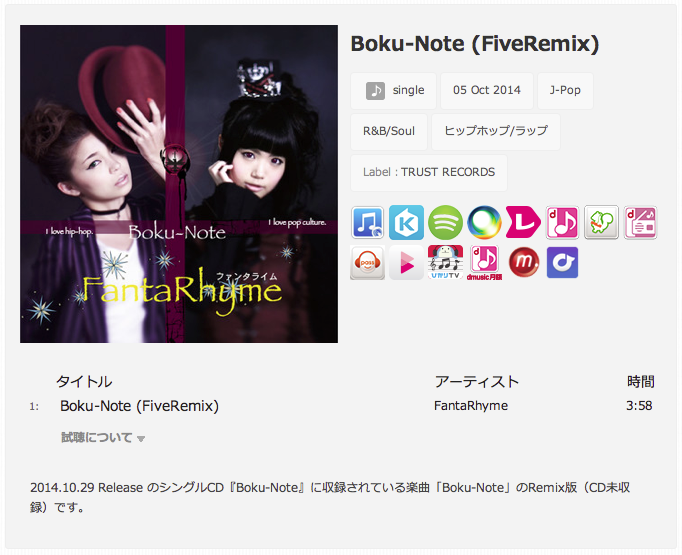
Task: Open the green squirrel store icon
Action: pyautogui.click(x=602, y=223)
